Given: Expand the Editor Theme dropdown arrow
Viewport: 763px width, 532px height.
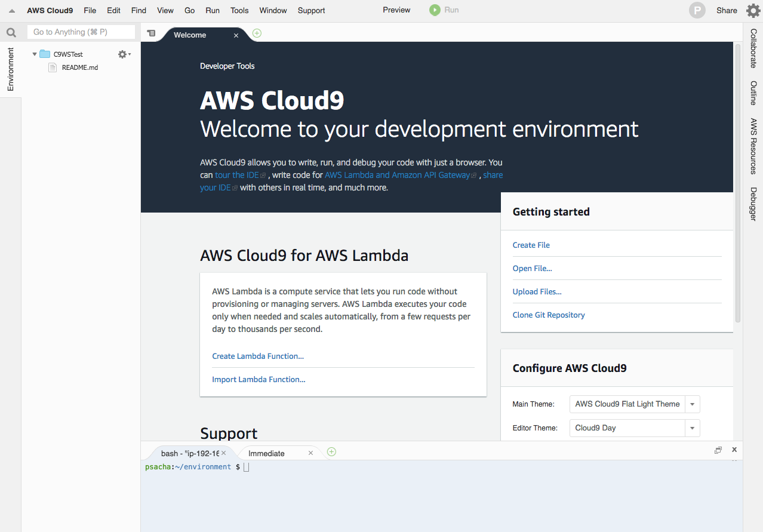Looking at the screenshot, I should [693, 428].
